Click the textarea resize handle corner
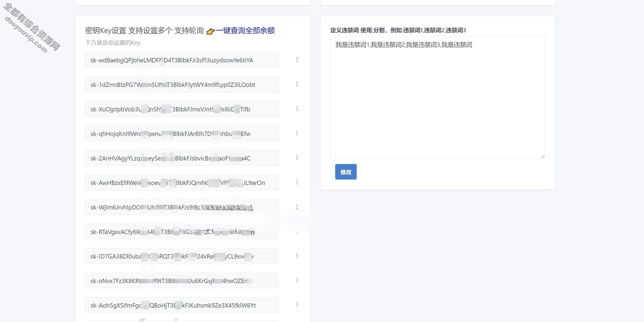The height and width of the screenshot is (322, 644). tap(542, 156)
